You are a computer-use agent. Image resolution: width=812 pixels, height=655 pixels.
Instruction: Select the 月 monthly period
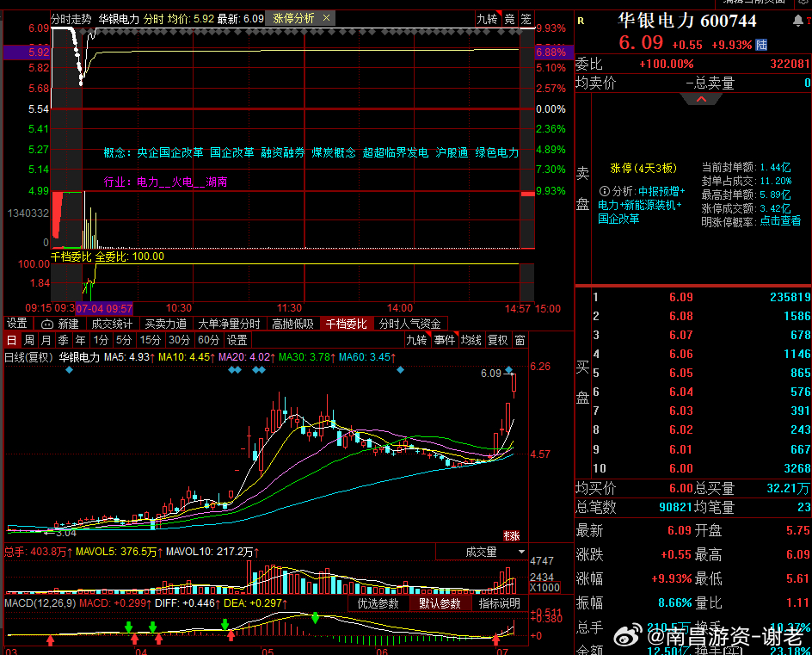coord(46,340)
